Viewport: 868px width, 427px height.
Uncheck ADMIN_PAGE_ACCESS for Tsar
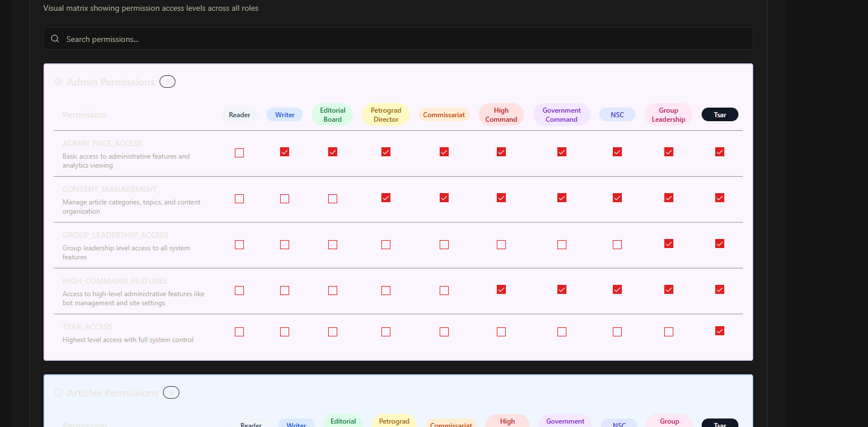pos(720,152)
